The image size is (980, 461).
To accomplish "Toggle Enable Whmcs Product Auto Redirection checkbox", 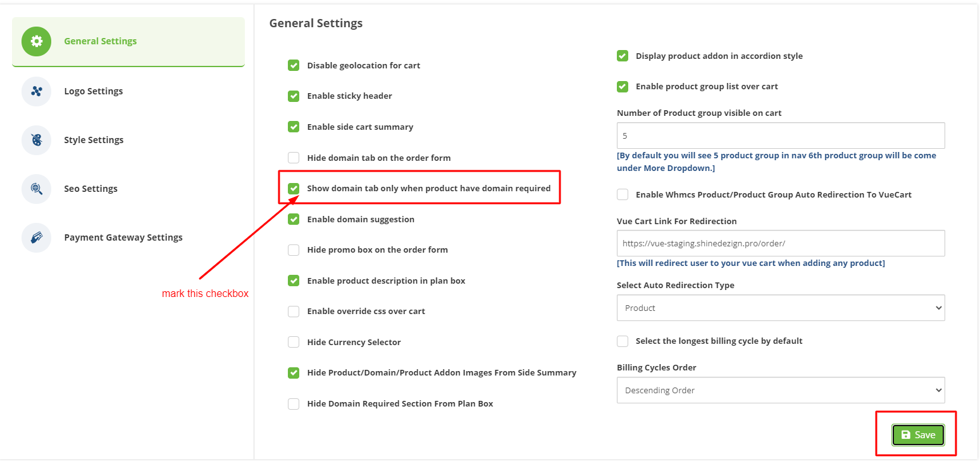I will click(623, 194).
